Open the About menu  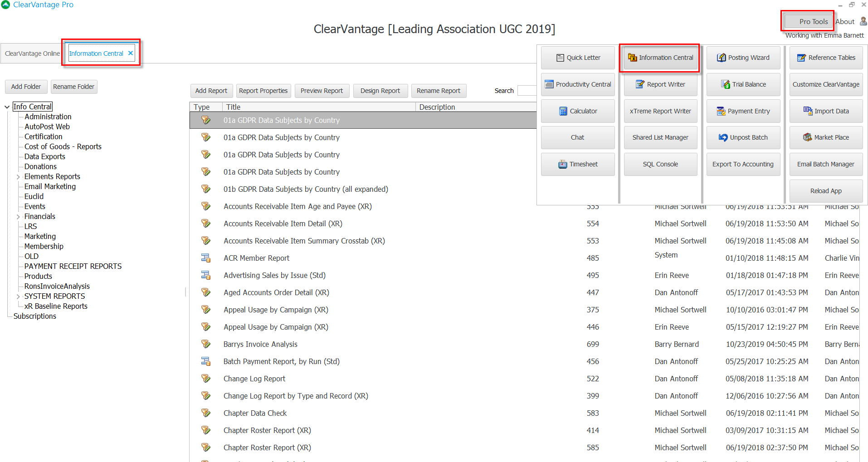click(x=844, y=21)
